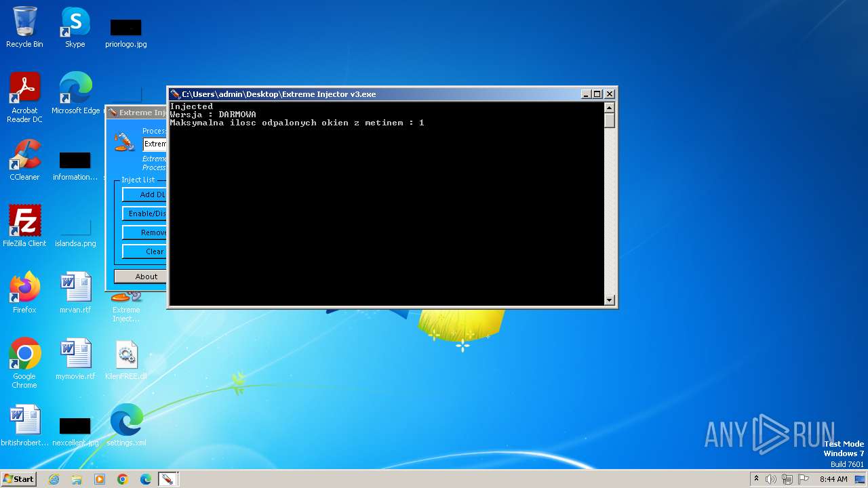Open the Recycle Bin desktop icon
The image size is (868, 488).
[x=24, y=27]
